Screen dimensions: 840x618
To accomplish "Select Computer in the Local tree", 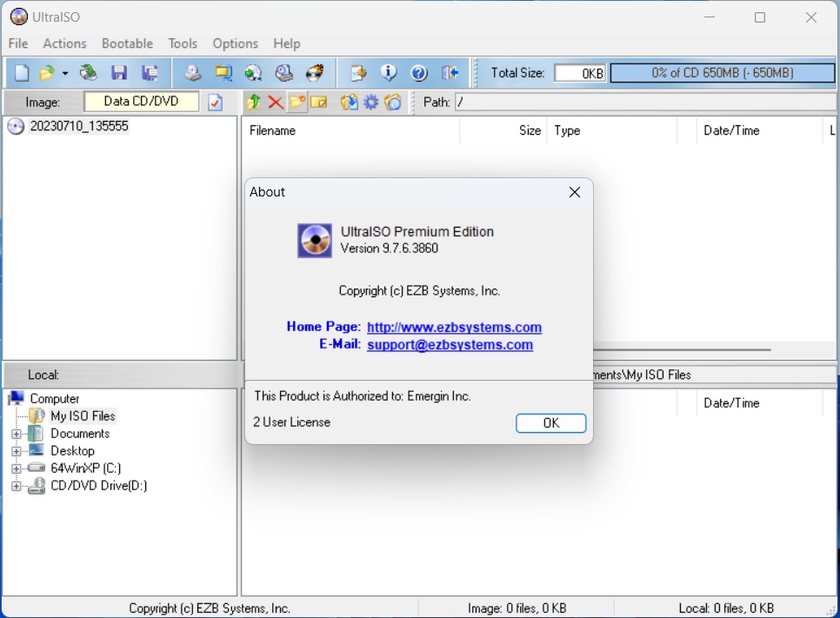I will [54, 399].
